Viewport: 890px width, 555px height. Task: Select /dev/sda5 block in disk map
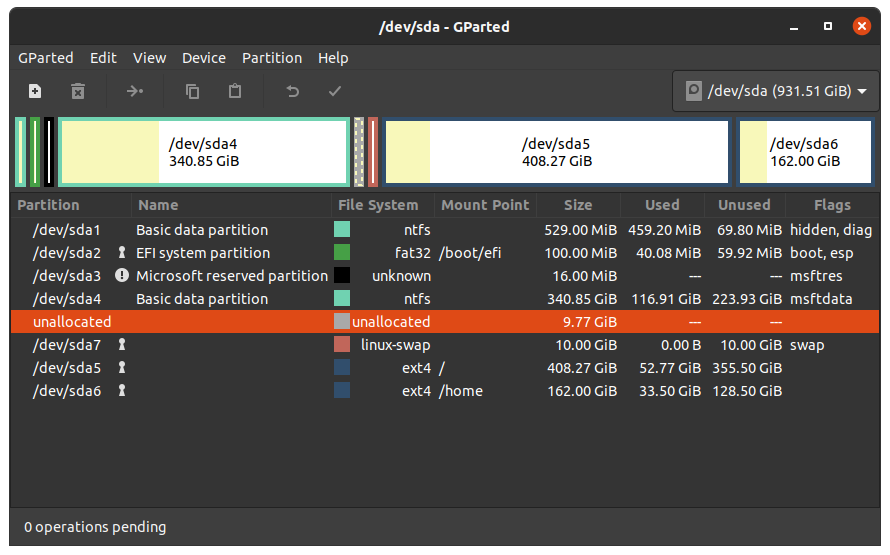pyautogui.click(x=557, y=152)
